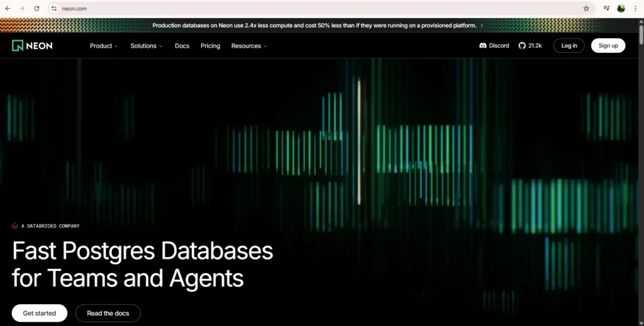Expand the Resources dropdown menu
The width and height of the screenshot is (644, 326).
click(249, 46)
